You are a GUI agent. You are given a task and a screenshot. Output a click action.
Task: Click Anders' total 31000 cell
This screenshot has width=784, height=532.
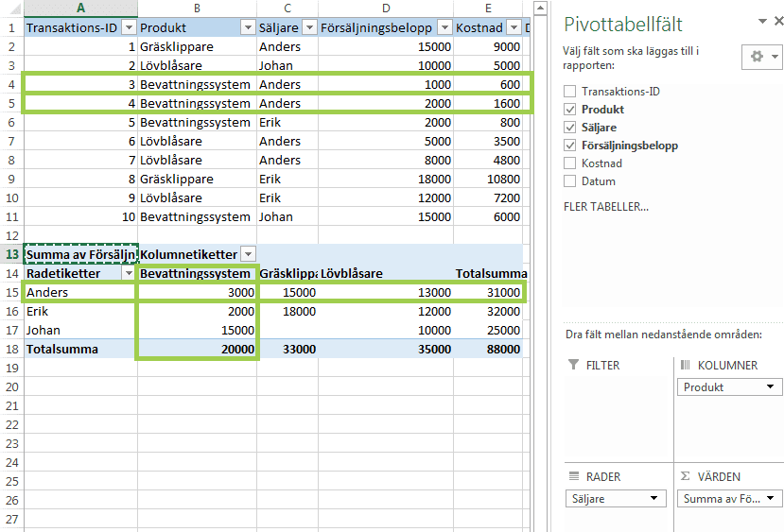[488, 292]
